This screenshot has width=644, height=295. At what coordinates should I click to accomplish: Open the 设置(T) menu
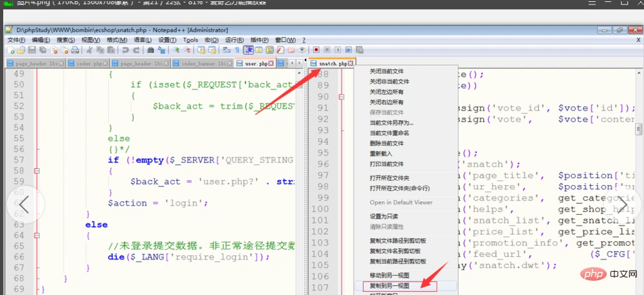tap(167, 40)
